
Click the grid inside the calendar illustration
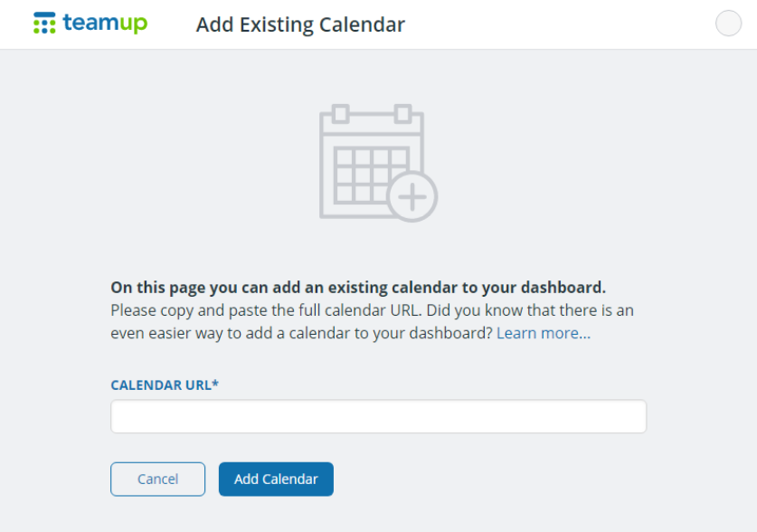(372, 176)
